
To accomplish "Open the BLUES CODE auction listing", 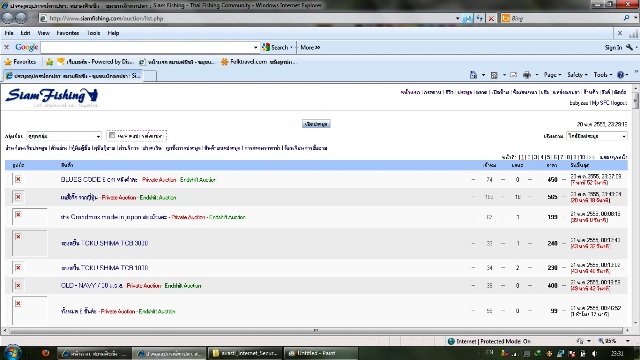I will 98,180.
